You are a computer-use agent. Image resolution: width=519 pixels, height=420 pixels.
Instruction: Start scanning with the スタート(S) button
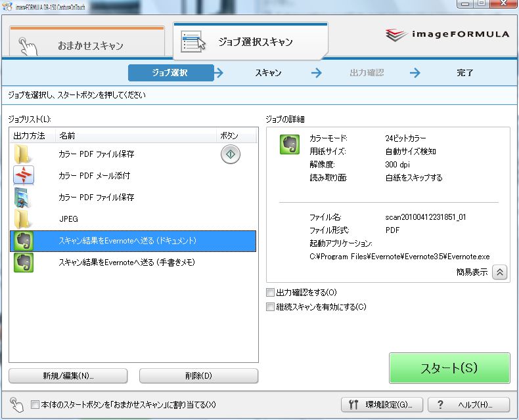[x=449, y=368]
